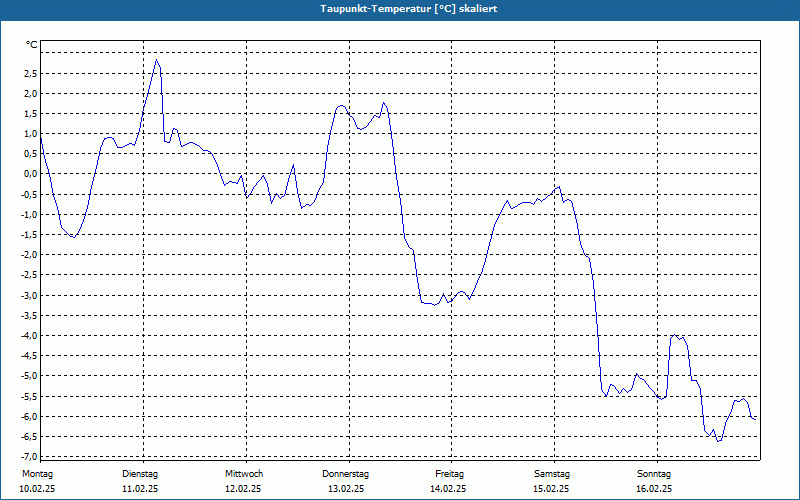Select the 0,5 y-axis value
The image size is (800, 500).
[31, 154]
